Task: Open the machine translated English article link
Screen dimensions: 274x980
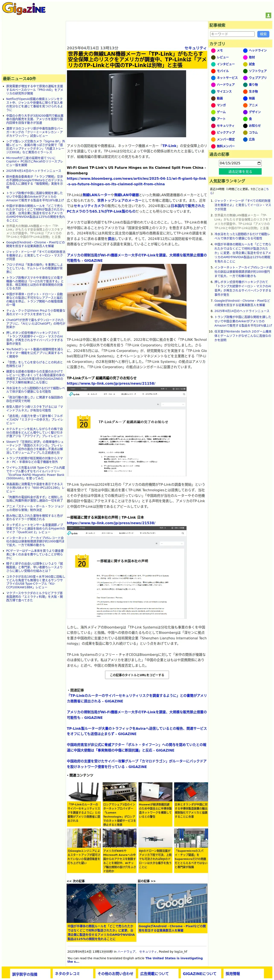Action: pos(135,960)
